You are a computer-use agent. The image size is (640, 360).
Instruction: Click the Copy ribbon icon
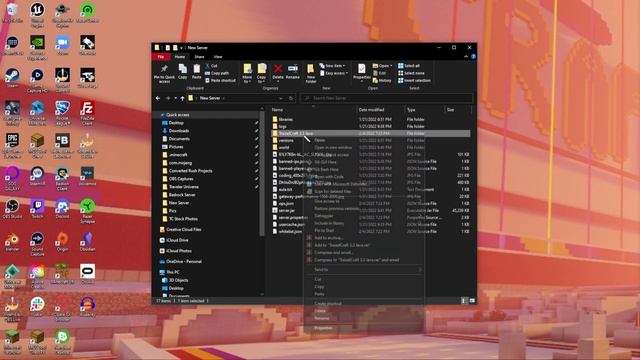coord(182,71)
